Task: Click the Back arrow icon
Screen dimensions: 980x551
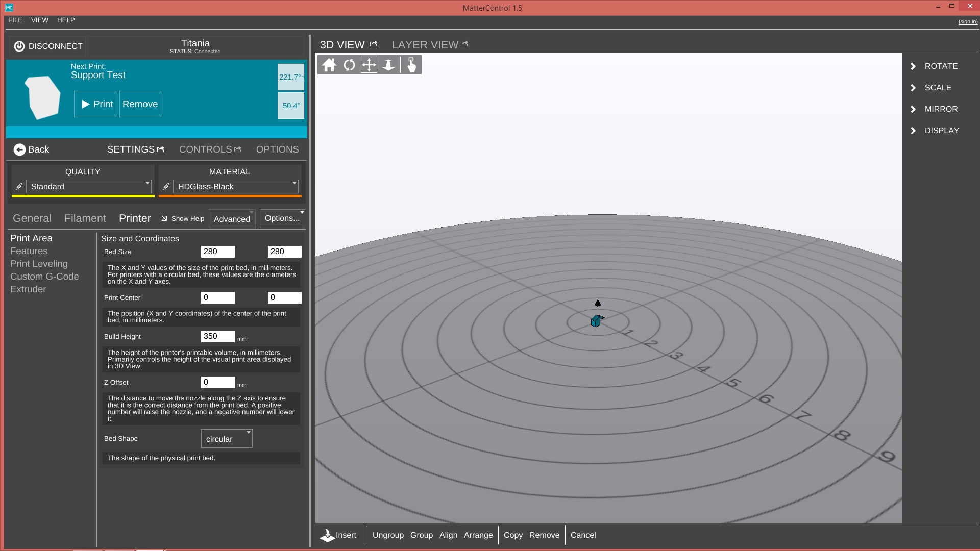Action: [x=19, y=149]
